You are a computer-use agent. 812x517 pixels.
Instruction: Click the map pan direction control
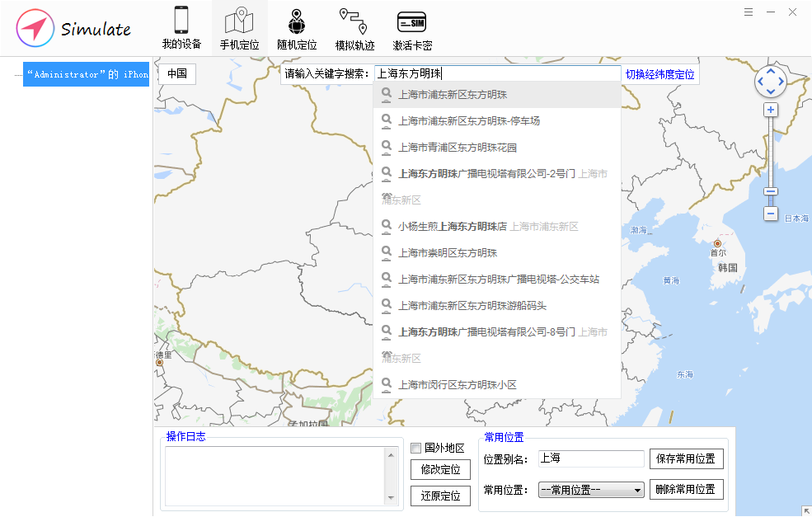point(771,81)
